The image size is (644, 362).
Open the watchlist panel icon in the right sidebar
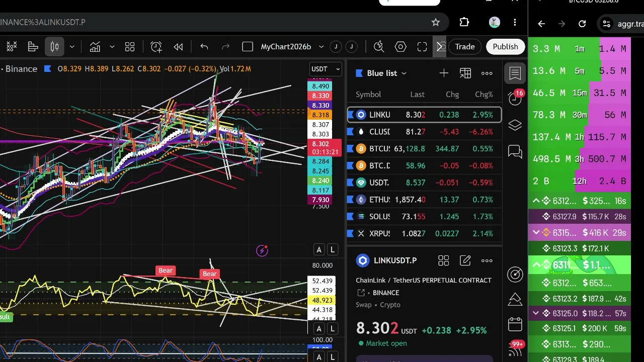pos(515,73)
